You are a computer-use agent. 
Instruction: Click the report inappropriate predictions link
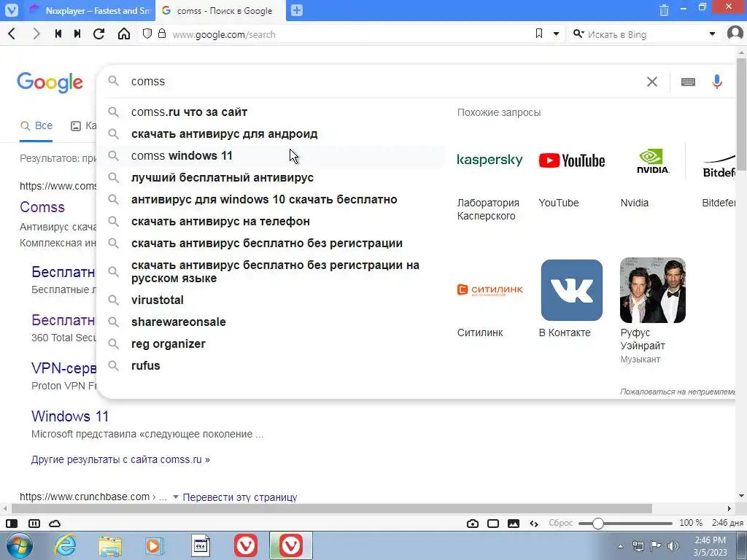point(678,392)
